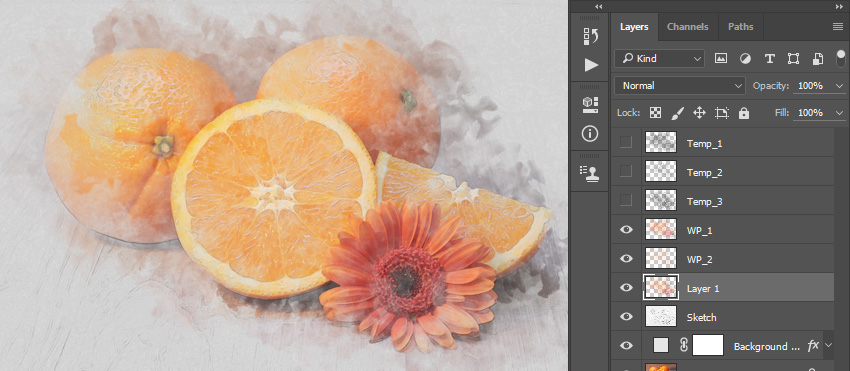Viewport: 850px width, 371px height.
Task: Hide Layer 1 visibility eye
Action: 626,288
